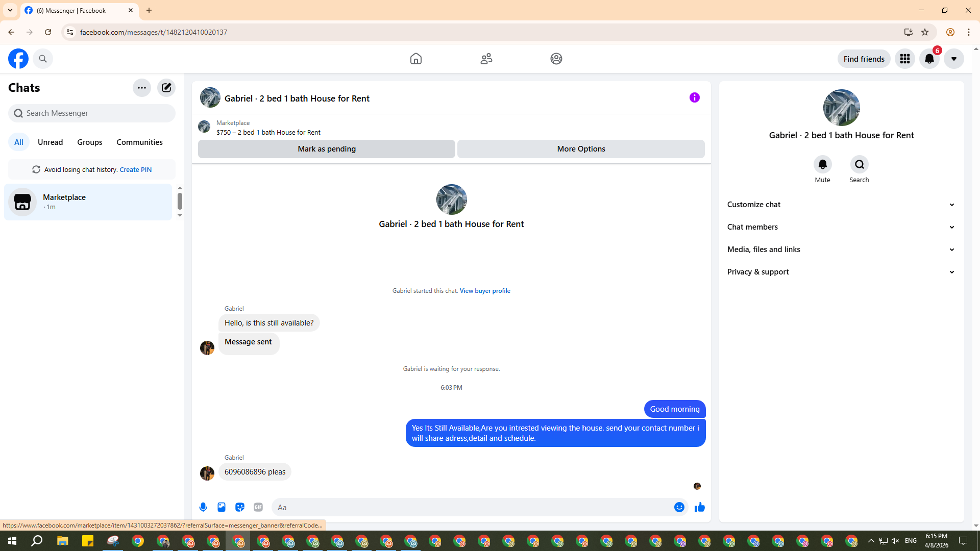Send a thumbs-up like
The height and width of the screenshot is (551, 980).
[699, 507]
